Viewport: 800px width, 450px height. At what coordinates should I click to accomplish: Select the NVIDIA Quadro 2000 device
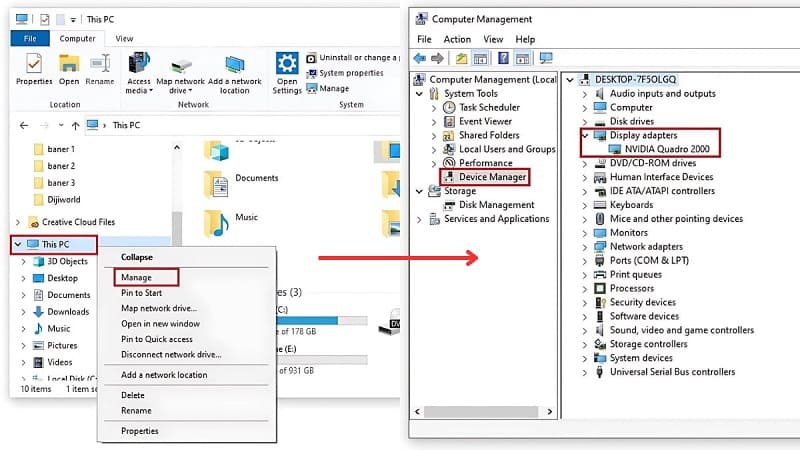point(653,148)
